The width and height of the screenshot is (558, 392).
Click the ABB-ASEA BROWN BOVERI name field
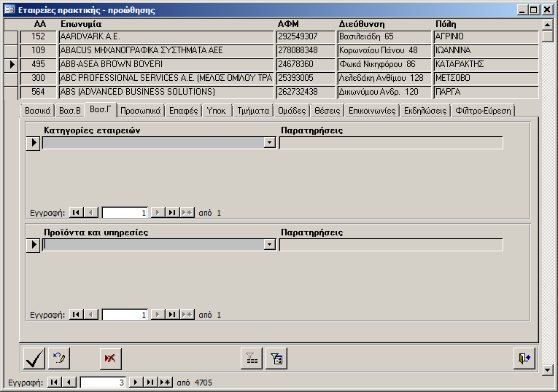pos(166,65)
